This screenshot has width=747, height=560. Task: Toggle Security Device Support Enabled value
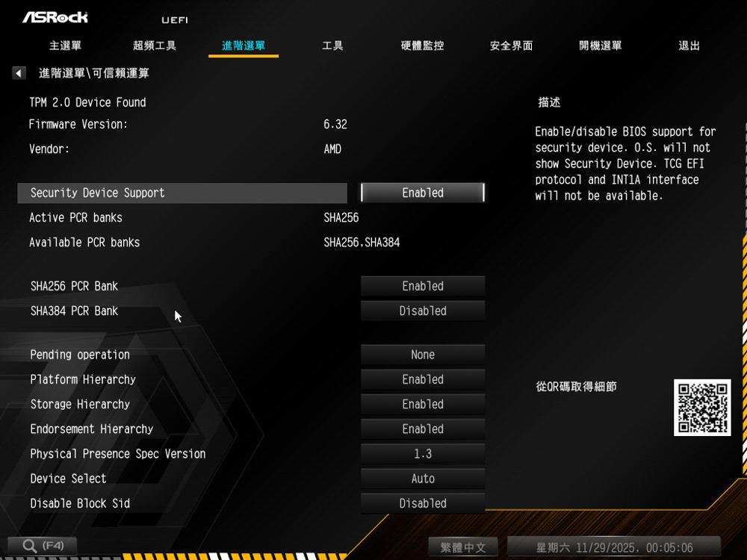(423, 193)
